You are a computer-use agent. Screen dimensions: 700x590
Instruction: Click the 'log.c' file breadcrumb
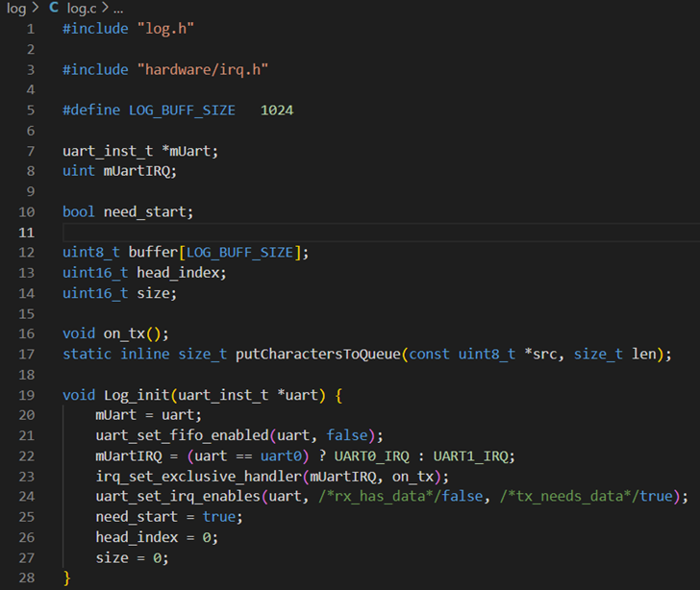(x=81, y=8)
